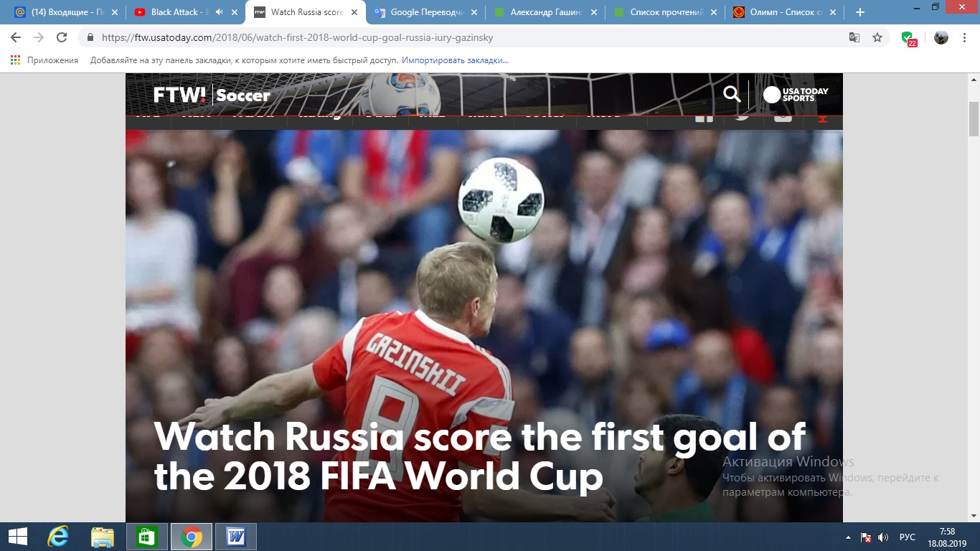Open the Chrome three-dot menu
The width and height of the screenshot is (980, 551).
[x=965, y=37]
